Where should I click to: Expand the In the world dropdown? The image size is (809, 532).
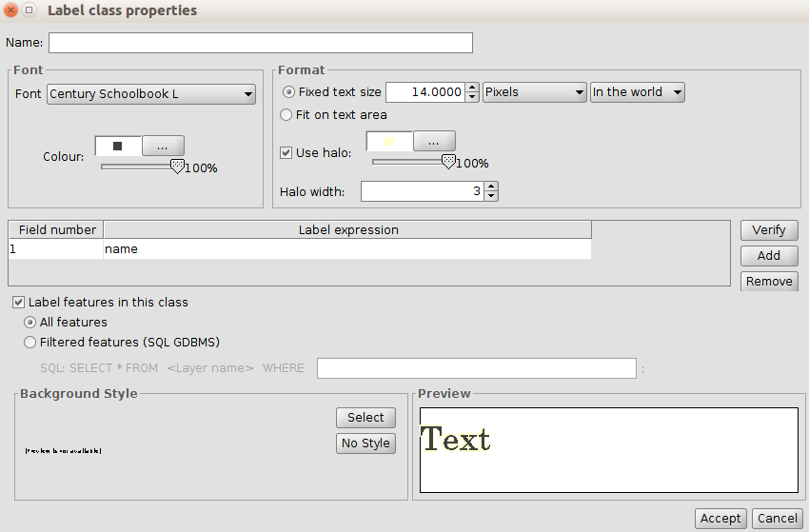[637, 92]
